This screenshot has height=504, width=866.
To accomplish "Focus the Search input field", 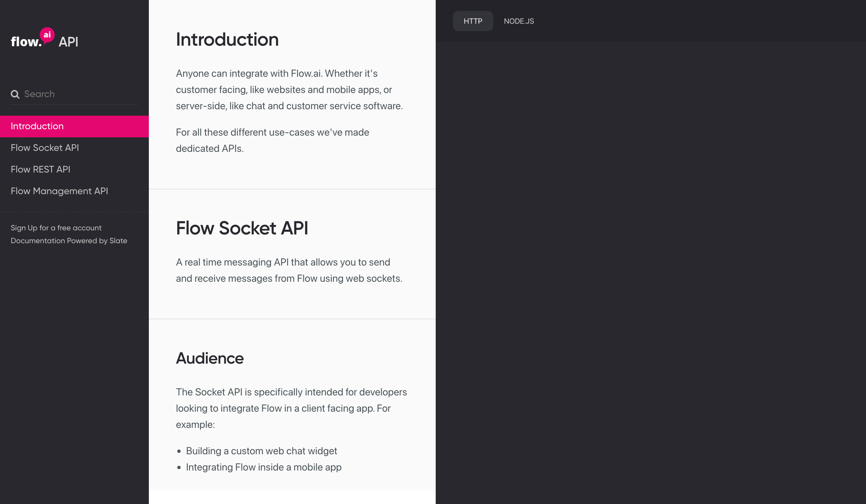I will point(74,94).
